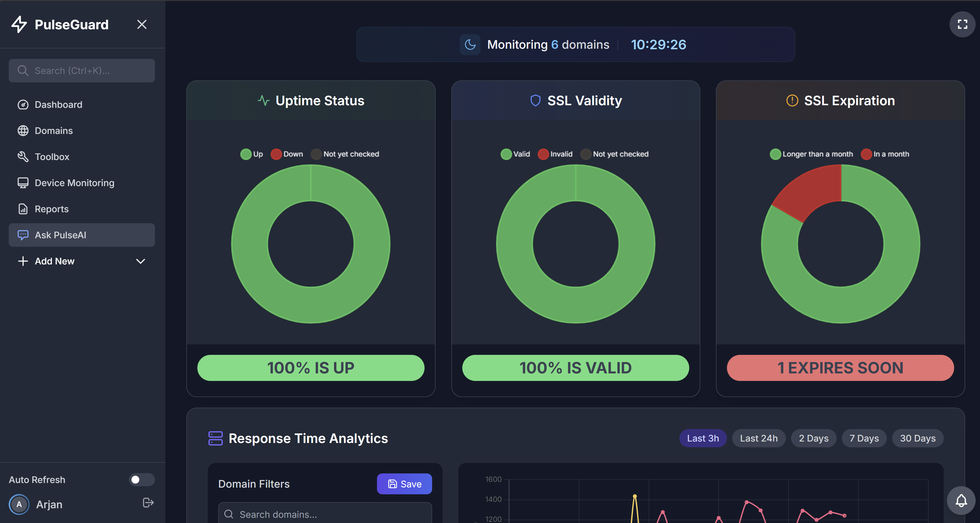The height and width of the screenshot is (523, 980).
Task: Select the 30 Days time range
Action: click(x=917, y=438)
